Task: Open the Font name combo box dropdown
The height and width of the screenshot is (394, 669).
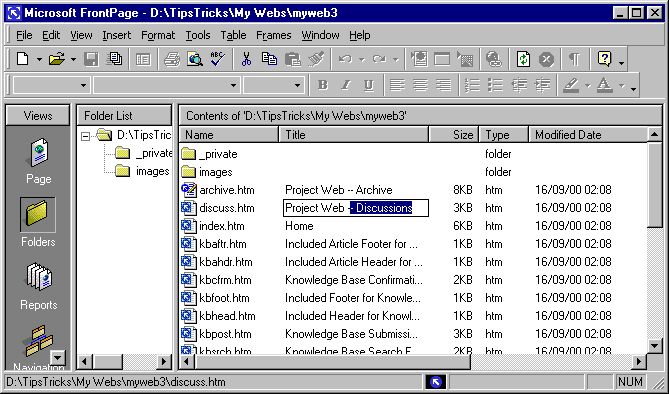Action: tap(233, 85)
